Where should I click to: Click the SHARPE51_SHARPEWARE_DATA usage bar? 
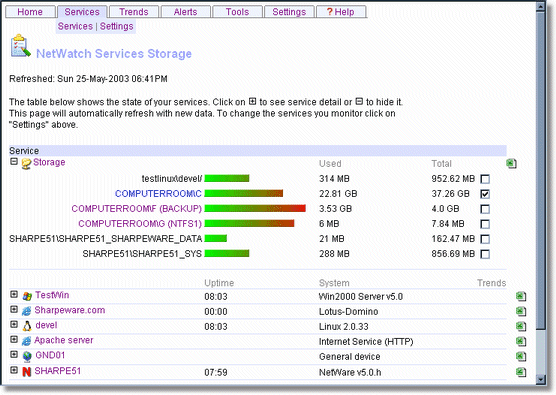(x=216, y=238)
